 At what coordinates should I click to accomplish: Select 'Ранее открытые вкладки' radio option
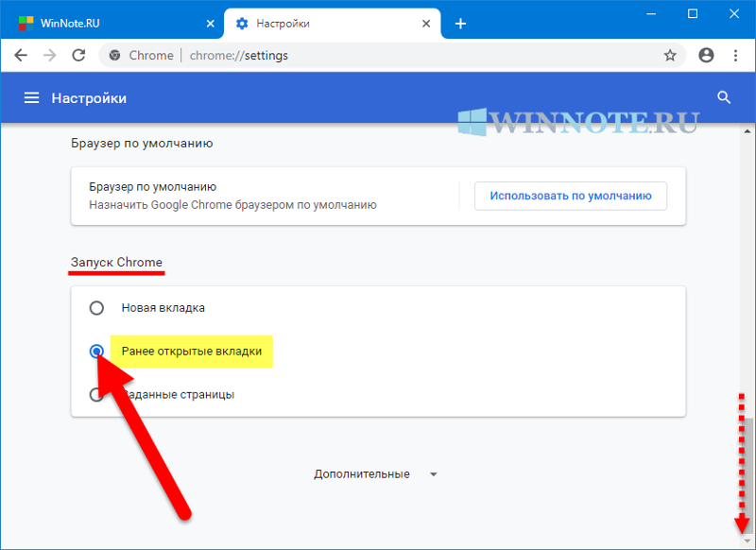coord(96,352)
